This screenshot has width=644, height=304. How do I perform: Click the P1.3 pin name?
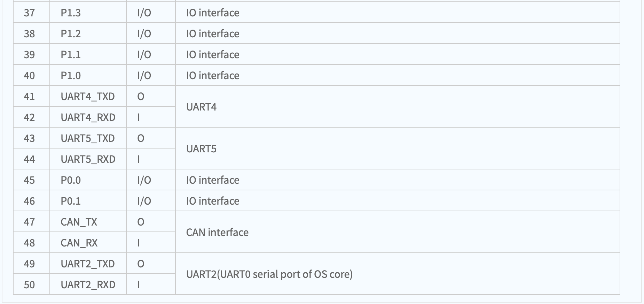[71, 13]
